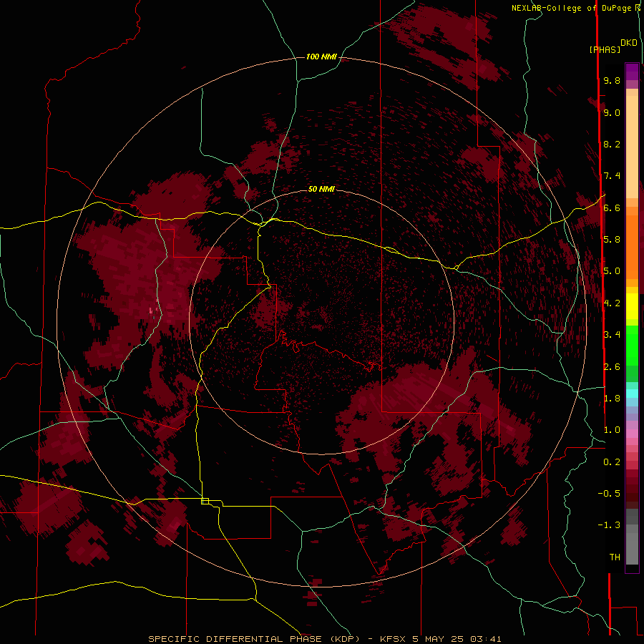Click the bright orange band of the color scale
This screenshot has width=644, height=644.
(x=632, y=248)
